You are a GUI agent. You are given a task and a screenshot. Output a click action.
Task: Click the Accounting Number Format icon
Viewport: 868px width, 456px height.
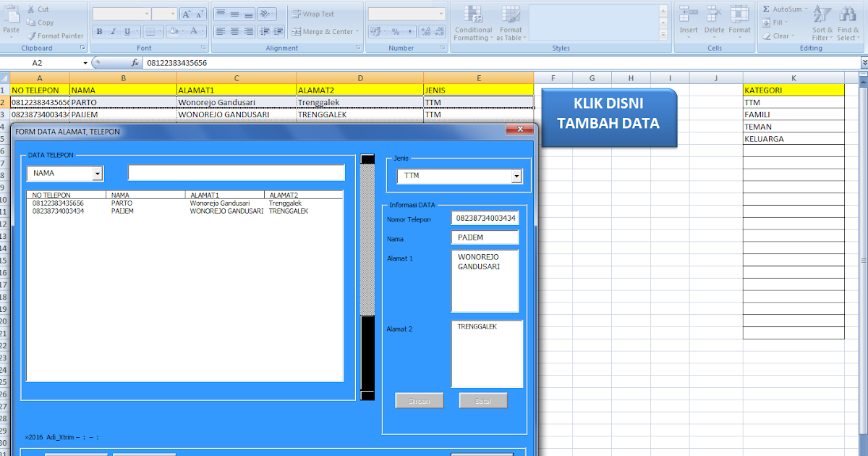375,32
